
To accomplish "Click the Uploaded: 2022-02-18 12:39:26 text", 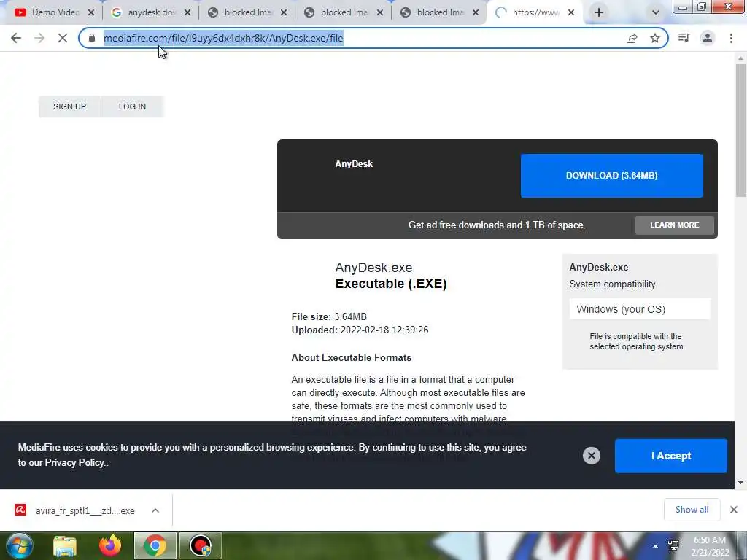I will (x=360, y=330).
